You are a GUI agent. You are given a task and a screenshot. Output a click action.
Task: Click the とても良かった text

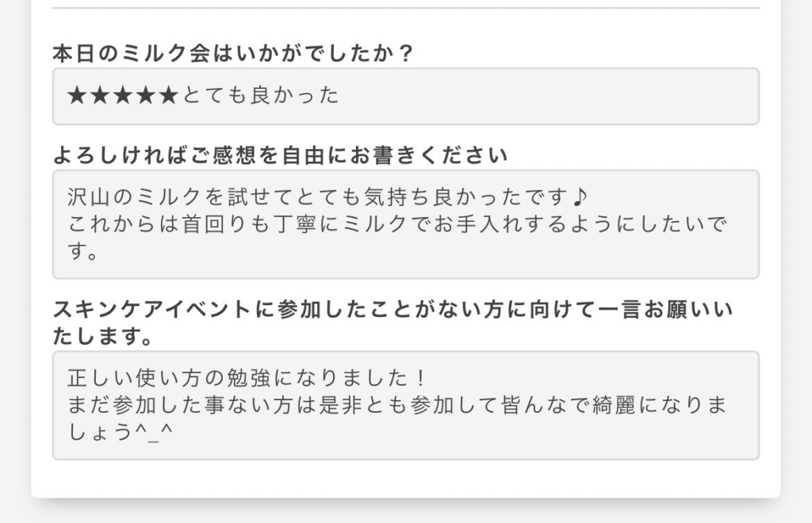point(261,95)
